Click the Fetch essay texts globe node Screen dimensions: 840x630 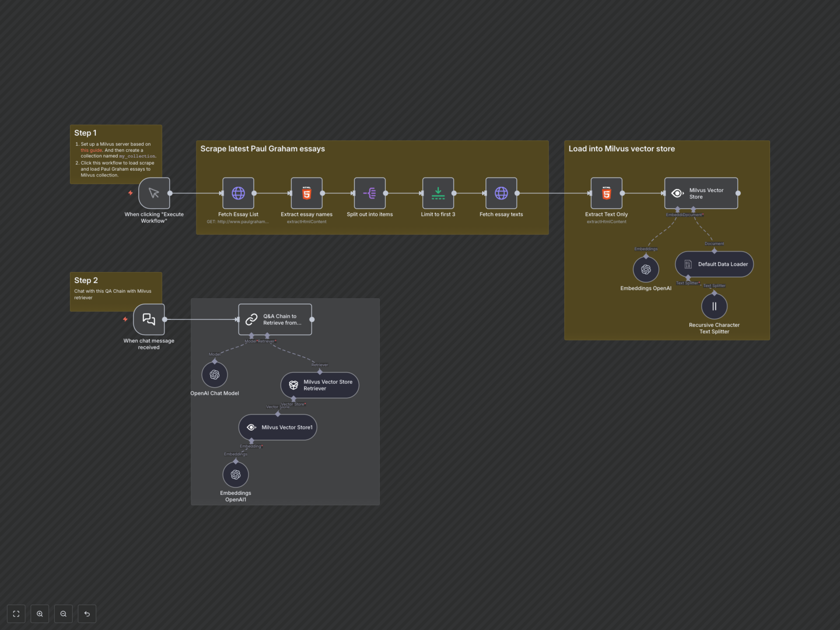[x=501, y=193]
